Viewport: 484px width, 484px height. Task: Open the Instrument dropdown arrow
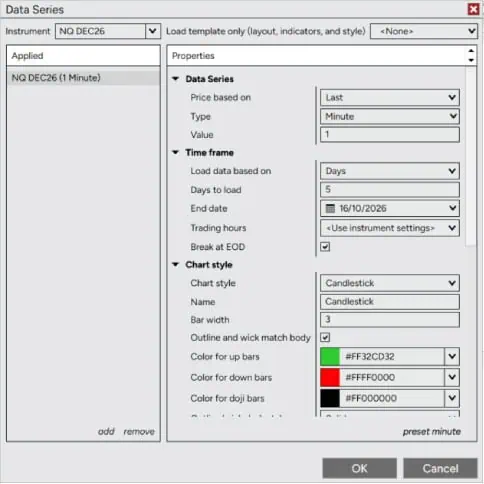[x=153, y=31]
